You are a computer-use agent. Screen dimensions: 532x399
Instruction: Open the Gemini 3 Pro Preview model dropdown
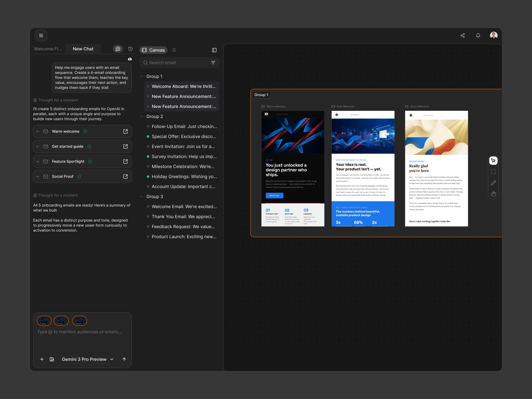(x=88, y=359)
